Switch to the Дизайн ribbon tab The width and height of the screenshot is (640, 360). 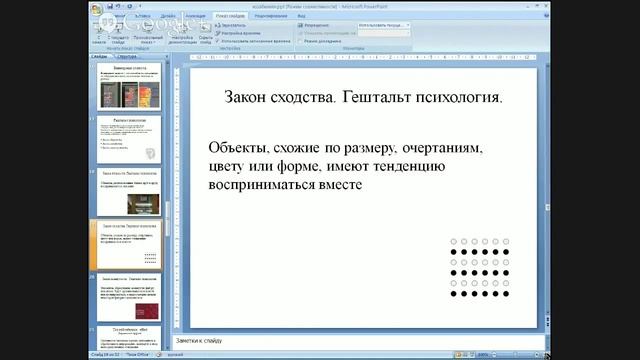pos(168,16)
